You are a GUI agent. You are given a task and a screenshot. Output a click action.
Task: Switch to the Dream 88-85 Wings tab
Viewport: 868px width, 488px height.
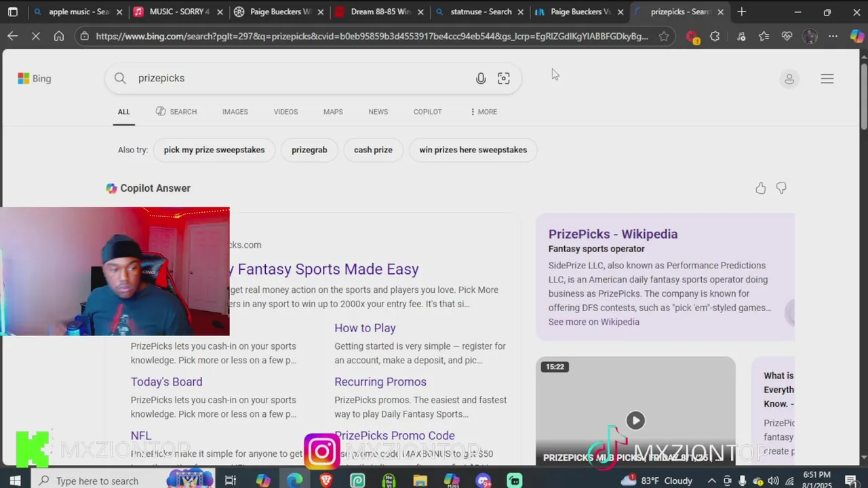(x=380, y=12)
